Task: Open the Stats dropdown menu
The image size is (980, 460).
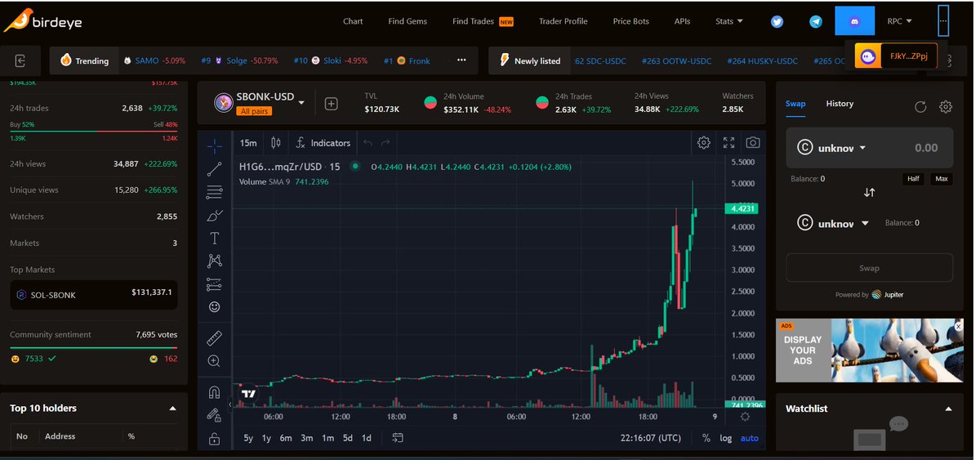Action: [x=729, y=21]
